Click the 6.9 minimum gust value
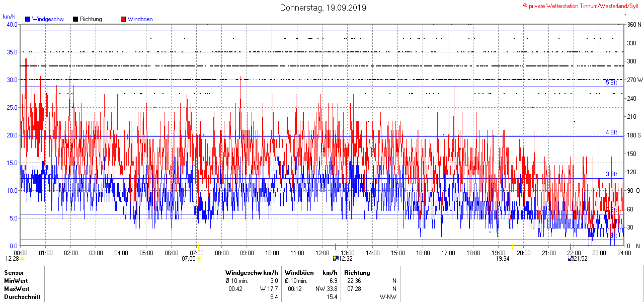 pyautogui.click(x=333, y=280)
